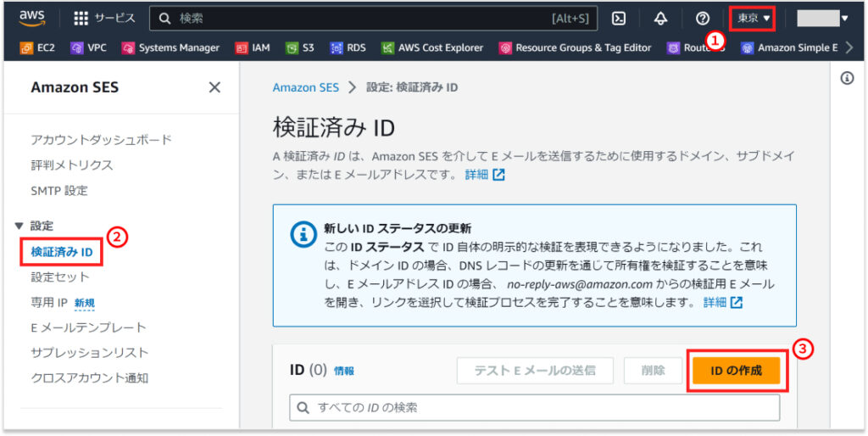Select 検証済み ID in sidebar

pos(61,253)
